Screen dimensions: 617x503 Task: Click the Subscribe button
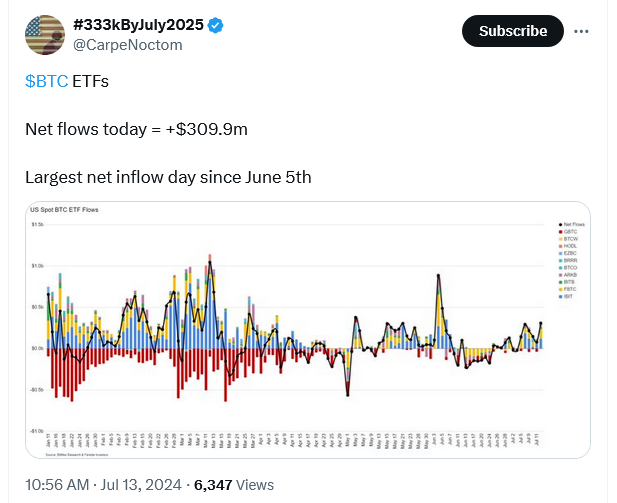513,31
